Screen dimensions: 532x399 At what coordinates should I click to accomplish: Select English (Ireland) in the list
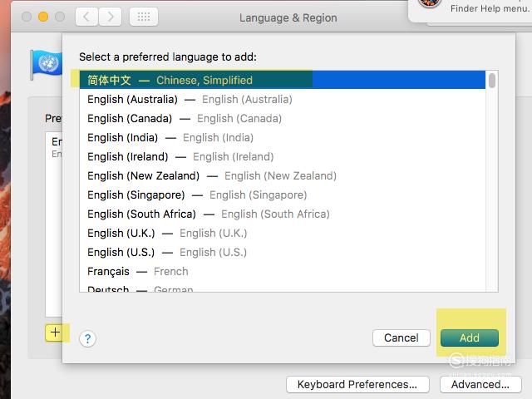coord(283,157)
